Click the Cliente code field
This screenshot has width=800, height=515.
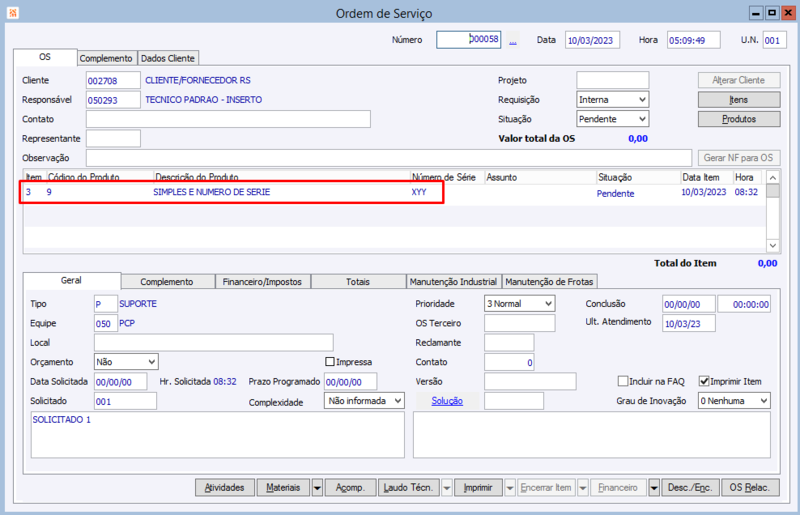pyautogui.click(x=113, y=81)
